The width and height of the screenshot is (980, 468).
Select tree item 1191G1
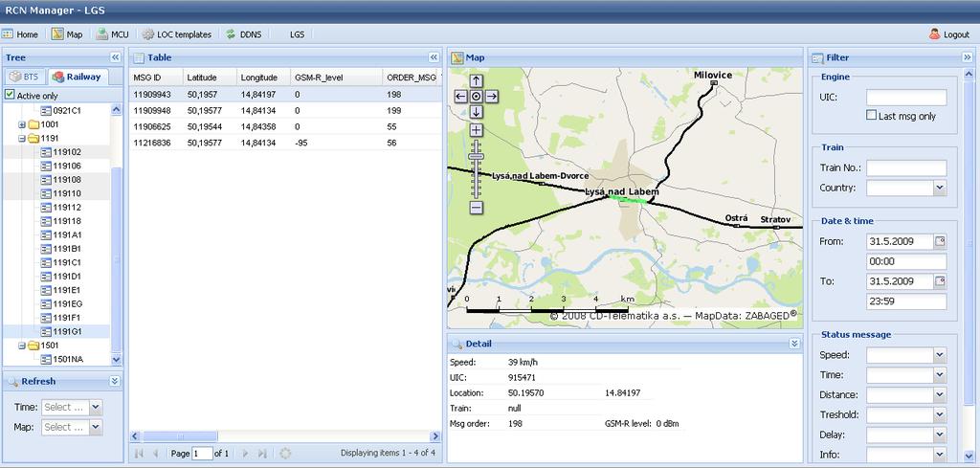tap(67, 331)
